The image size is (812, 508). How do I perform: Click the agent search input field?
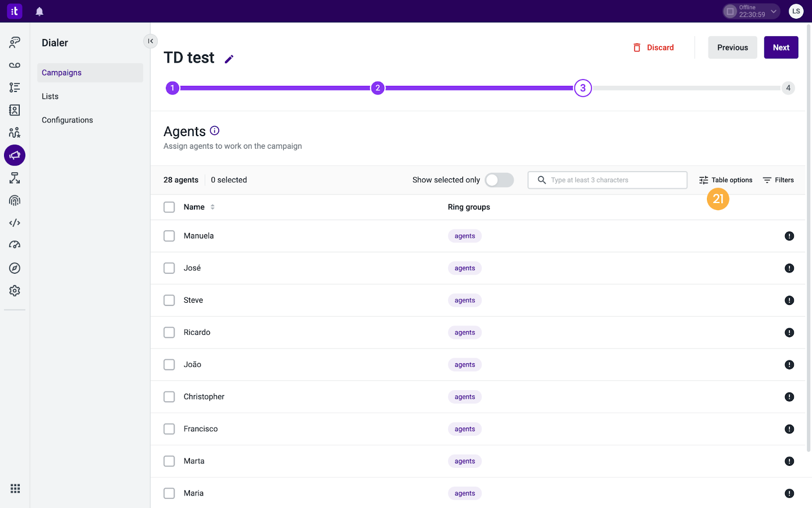pyautogui.click(x=614, y=180)
